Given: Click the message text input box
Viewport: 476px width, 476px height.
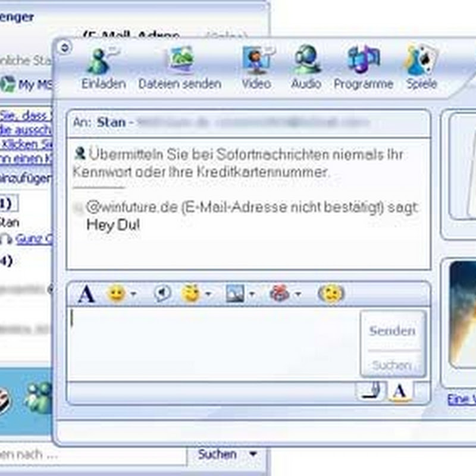Looking at the screenshot, I should point(214,345).
